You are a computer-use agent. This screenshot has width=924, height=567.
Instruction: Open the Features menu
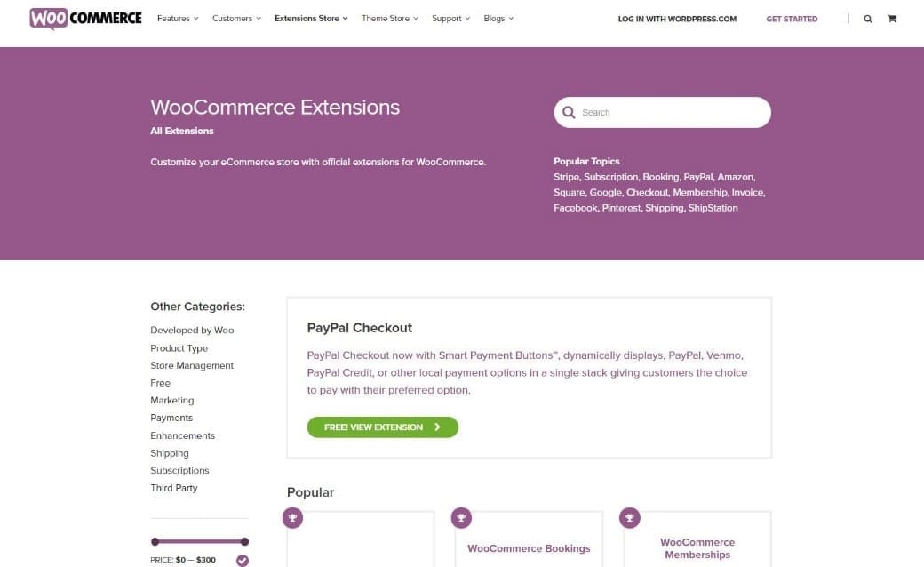pyautogui.click(x=174, y=18)
